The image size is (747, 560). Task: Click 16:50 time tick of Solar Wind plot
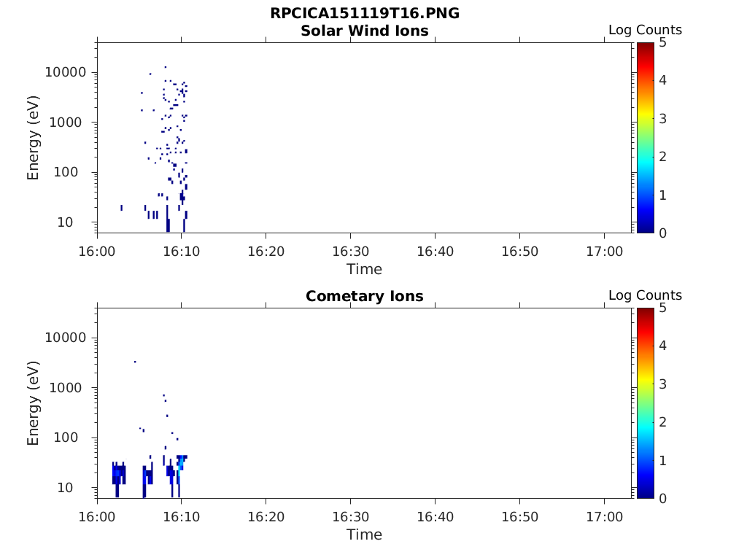tap(519, 252)
